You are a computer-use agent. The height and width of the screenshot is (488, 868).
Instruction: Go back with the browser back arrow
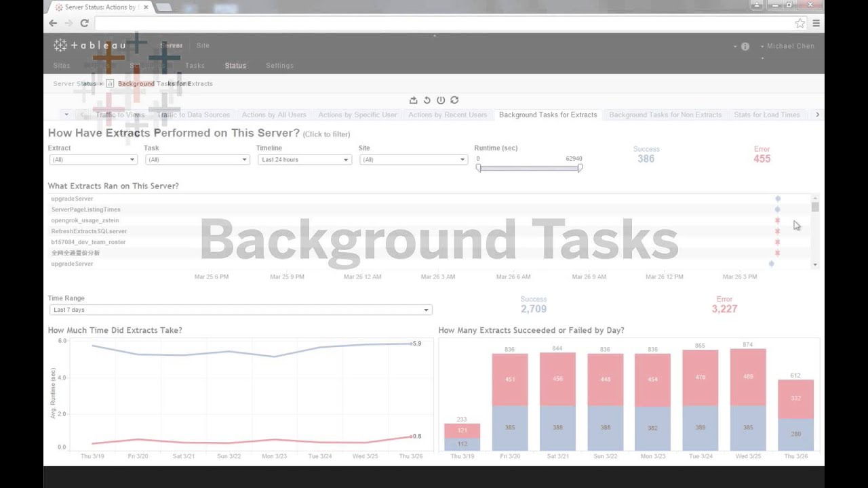(53, 23)
